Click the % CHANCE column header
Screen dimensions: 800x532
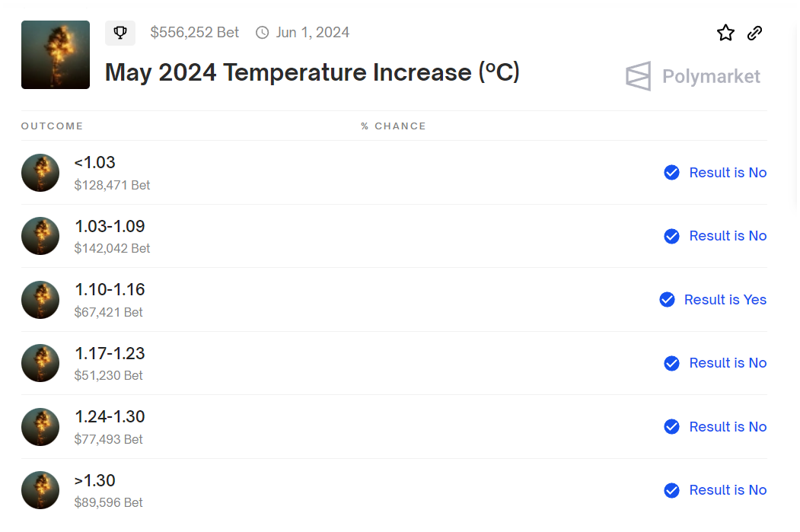[x=393, y=126]
